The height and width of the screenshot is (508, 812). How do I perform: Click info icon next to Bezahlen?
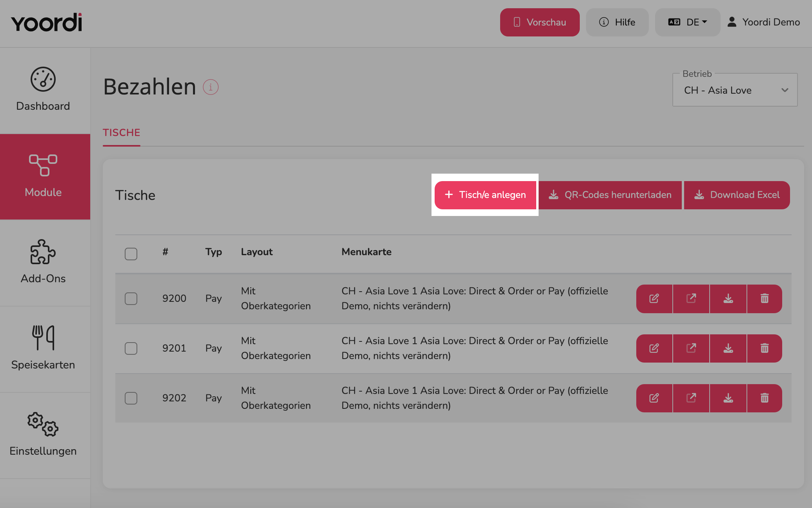pos(211,87)
